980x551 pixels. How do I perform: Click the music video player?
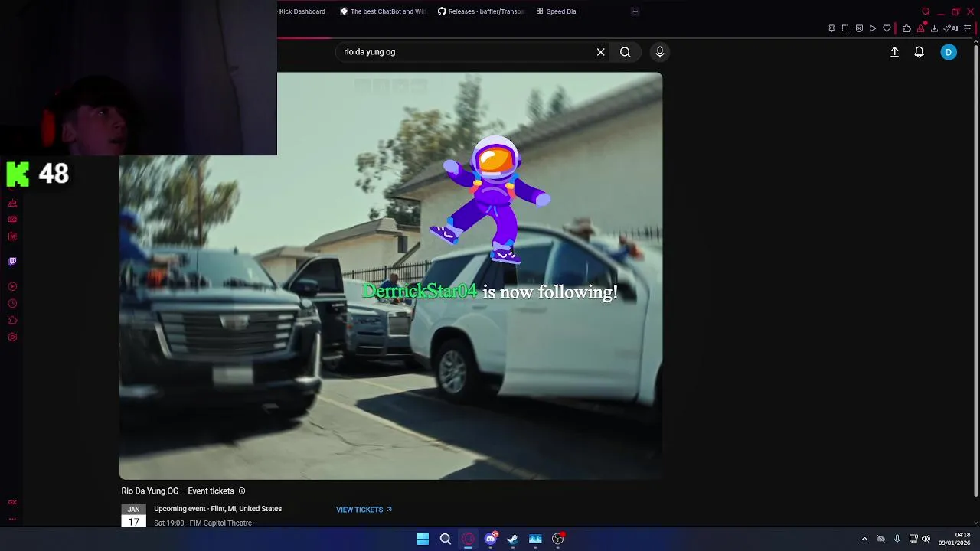(390, 275)
